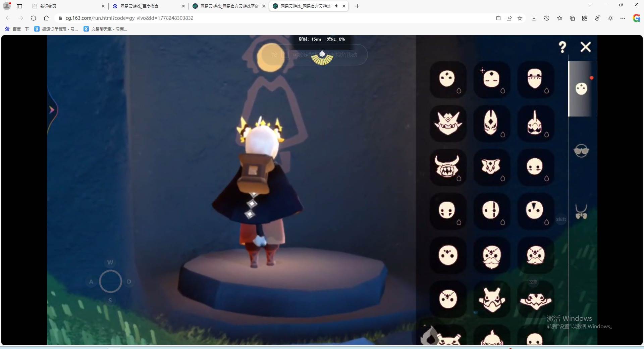Select the butterfly-shaped half mask

pyautogui.click(x=492, y=167)
